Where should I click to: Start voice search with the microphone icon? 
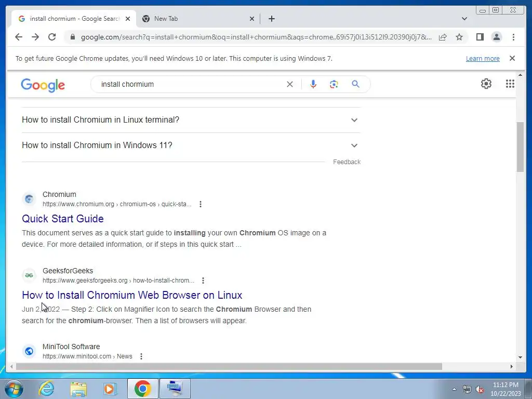[x=313, y=84]
